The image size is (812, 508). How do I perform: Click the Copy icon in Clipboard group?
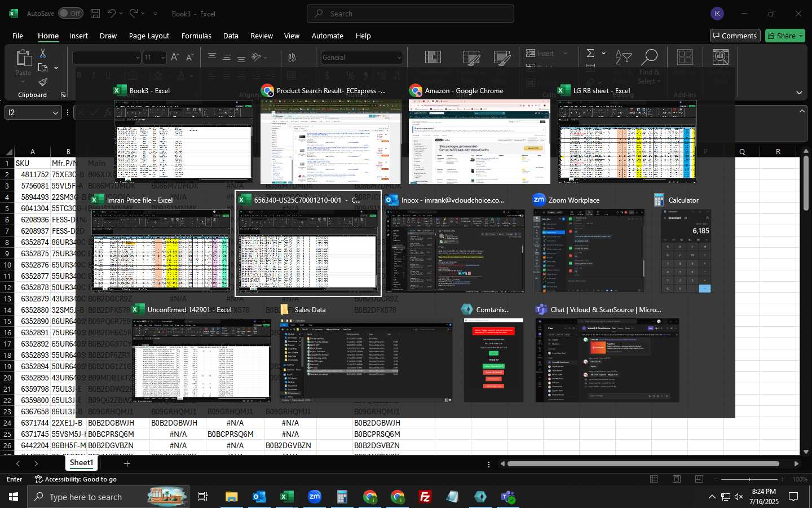pos(43,68)
